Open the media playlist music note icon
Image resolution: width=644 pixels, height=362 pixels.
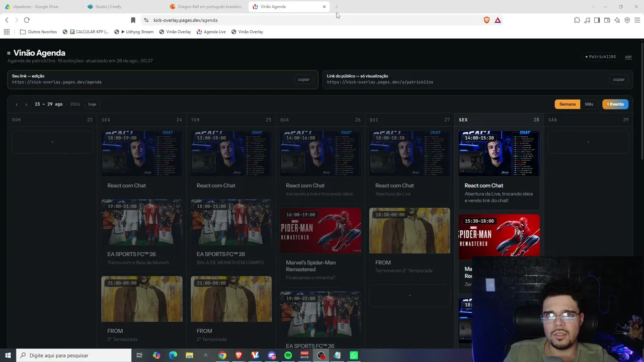587,20
